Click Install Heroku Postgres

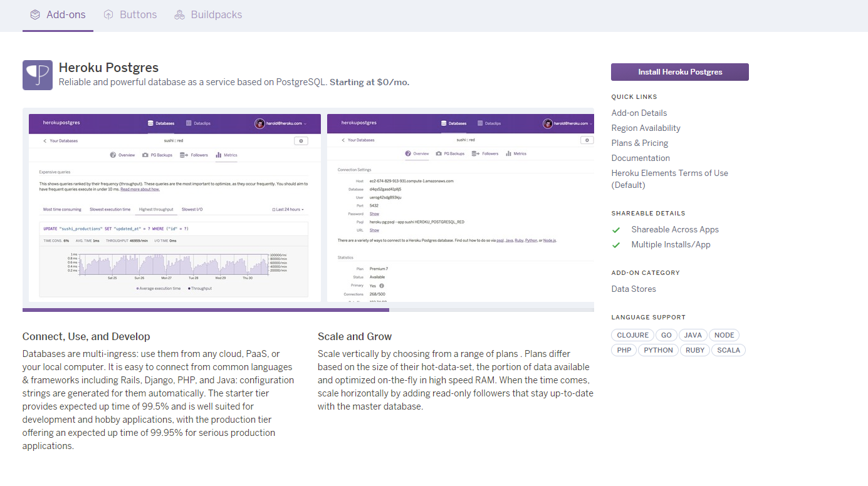tap(679, 71)
